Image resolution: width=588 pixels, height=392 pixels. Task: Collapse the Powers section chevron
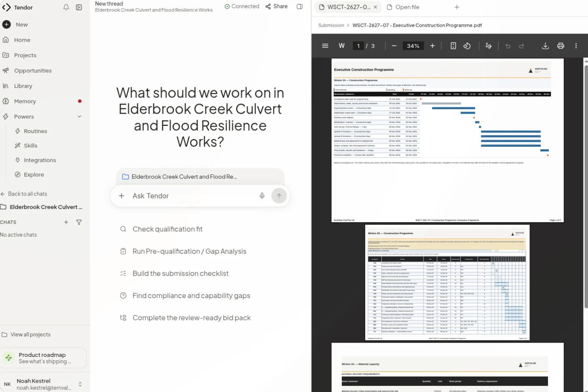coord(79,117)
